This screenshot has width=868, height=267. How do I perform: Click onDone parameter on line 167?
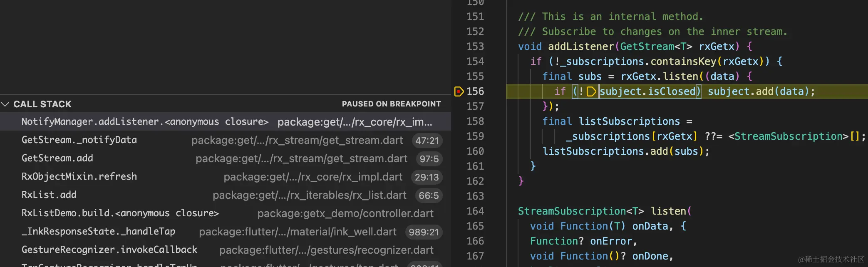pos(650,256)
